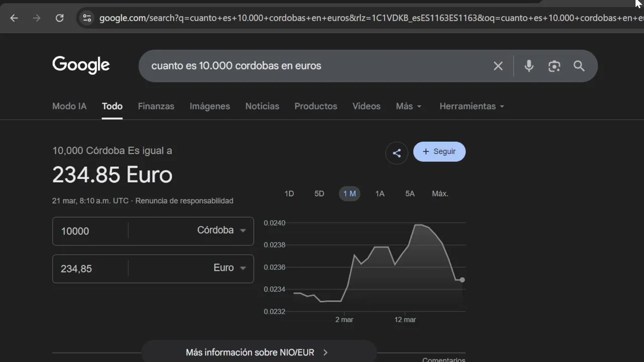This screenshot has width=644, height=362.
Task: Open the Renuncia de responsabilidad link
Action: point(184,201)
